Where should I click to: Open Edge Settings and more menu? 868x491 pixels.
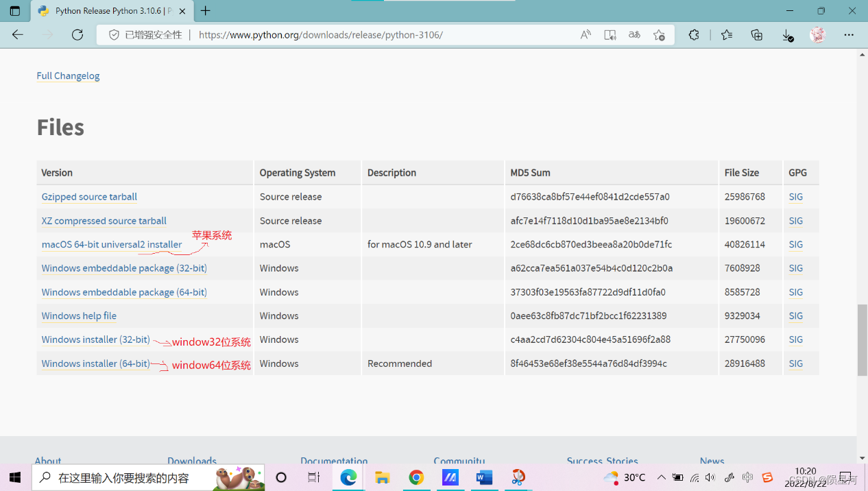pos(849,35)
